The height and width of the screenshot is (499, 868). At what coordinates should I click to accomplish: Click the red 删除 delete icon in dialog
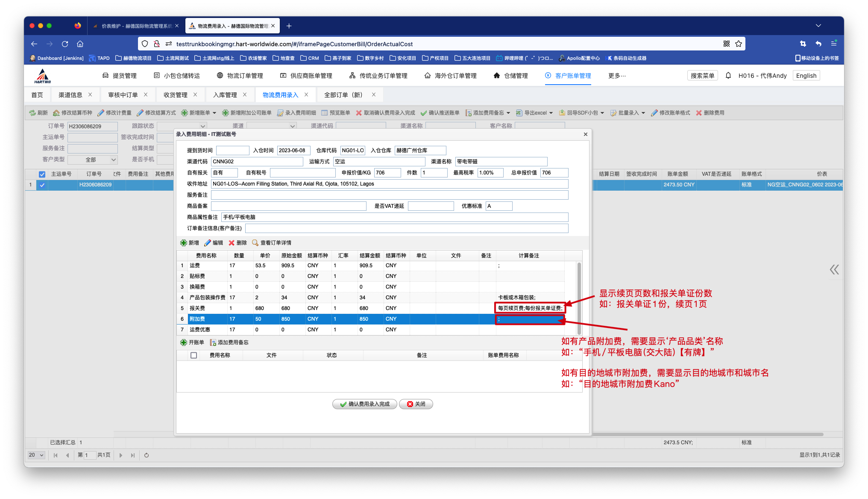[x=232, y=243]
